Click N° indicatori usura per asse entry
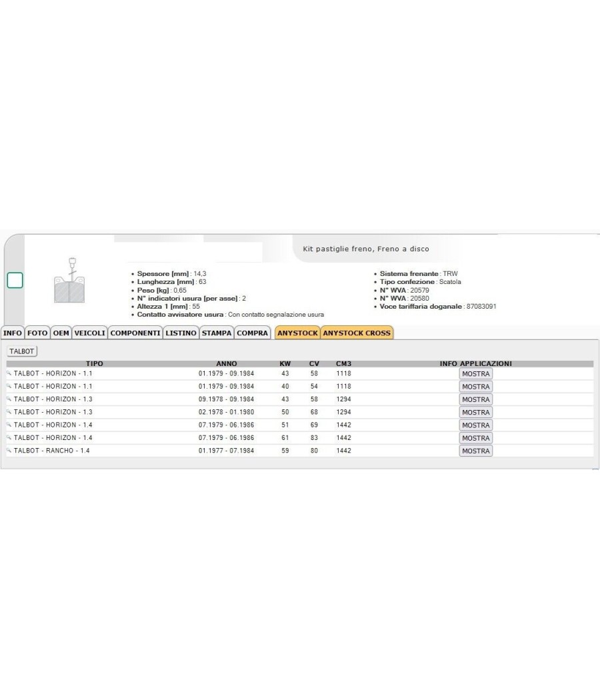The width and height of the screenshot is (600, 700). [x=191, y=298]
